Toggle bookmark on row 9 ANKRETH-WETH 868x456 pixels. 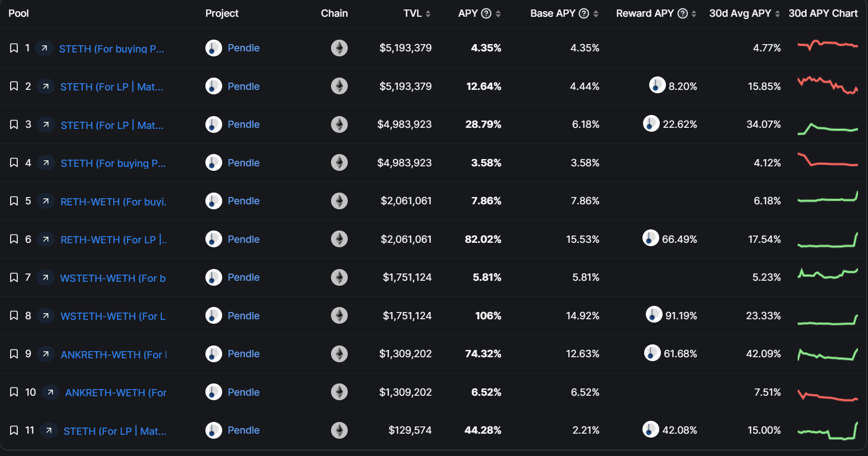click(x=14, y=353)
